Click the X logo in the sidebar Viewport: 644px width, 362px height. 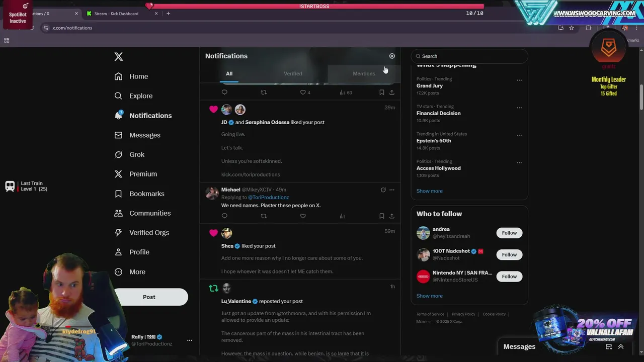[119, 56]
